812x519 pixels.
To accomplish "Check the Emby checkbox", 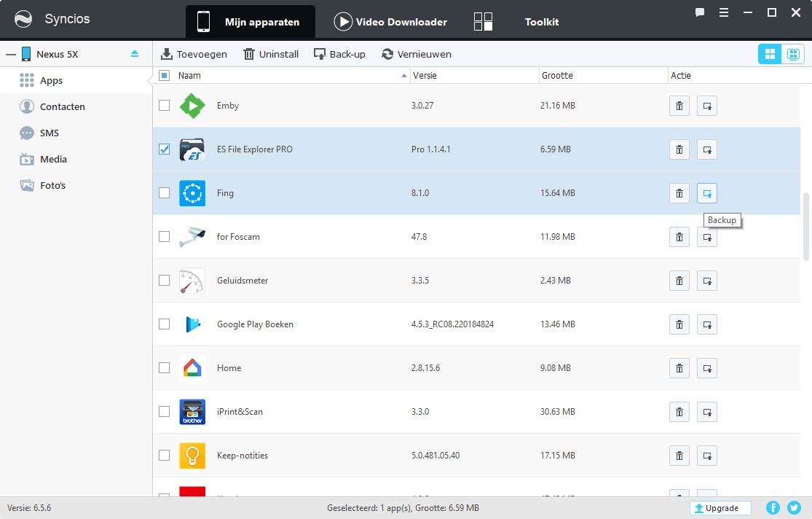I will click(164, 105).
